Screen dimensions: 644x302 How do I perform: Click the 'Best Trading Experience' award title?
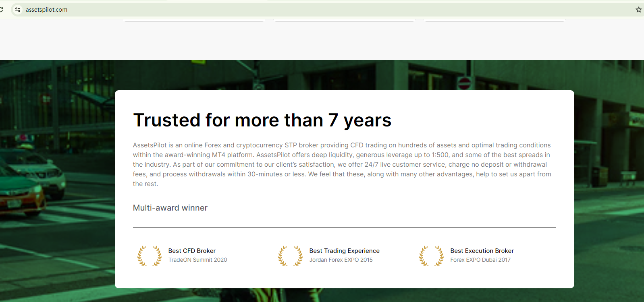(345, 251)
